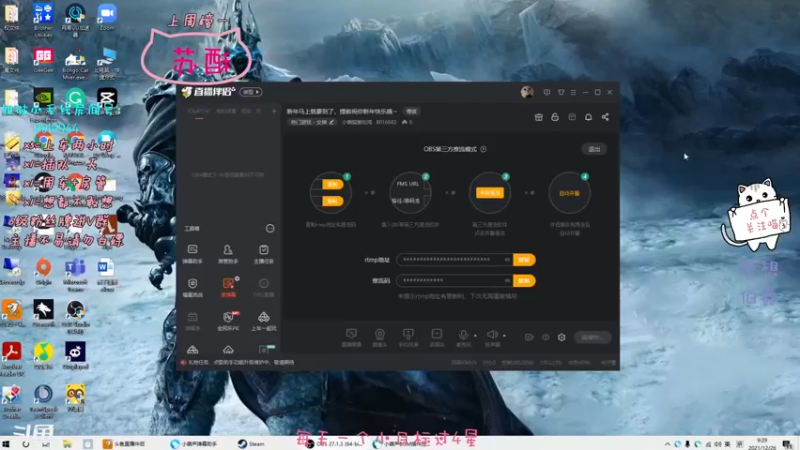
Task: Click the room number 8016982
Action: [386, 122]
